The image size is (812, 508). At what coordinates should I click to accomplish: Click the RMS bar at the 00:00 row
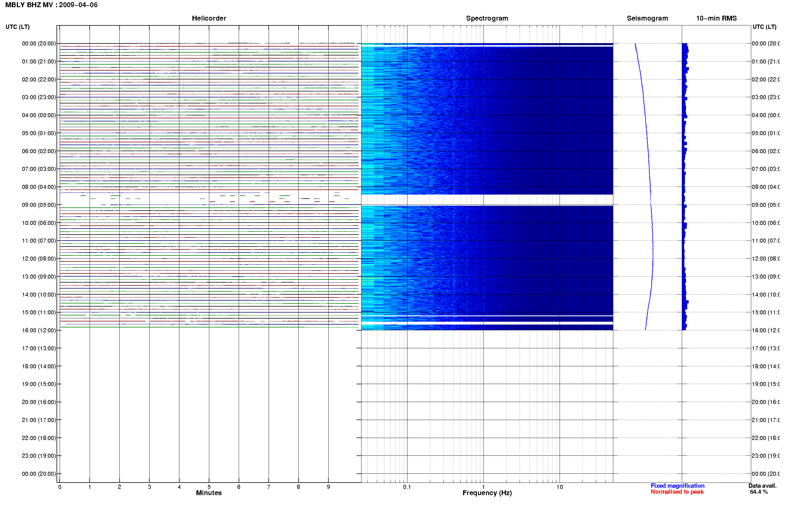click(x=684, y=45)
